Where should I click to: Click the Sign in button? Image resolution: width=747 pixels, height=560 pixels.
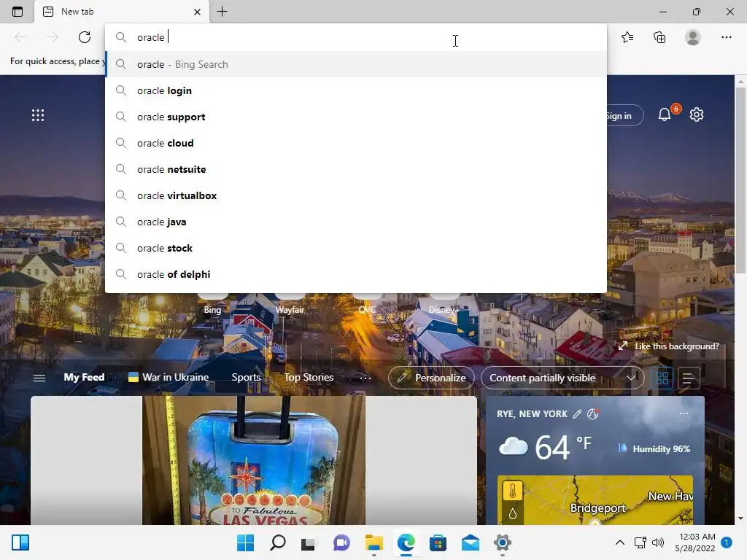tap(624, 116)
